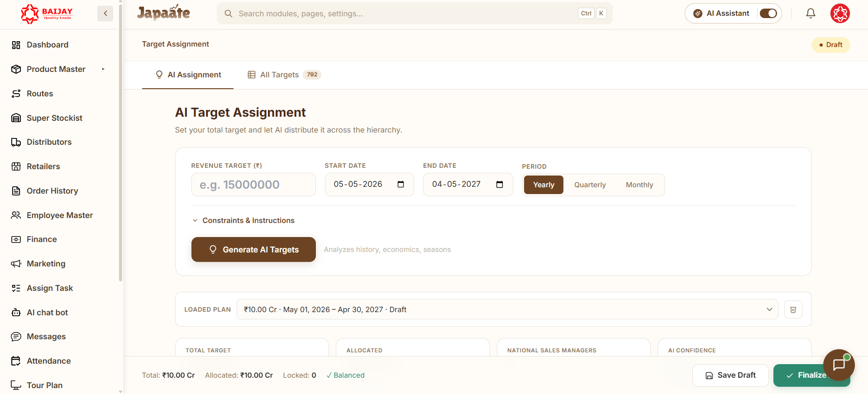Click the Dashboard sidebar icon
This screenshot has height=394, width=868.
(x=16, y=45)
